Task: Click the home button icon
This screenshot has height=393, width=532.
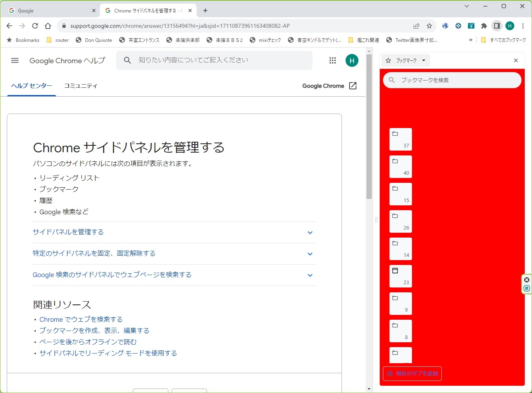Action: coord(48,25)
